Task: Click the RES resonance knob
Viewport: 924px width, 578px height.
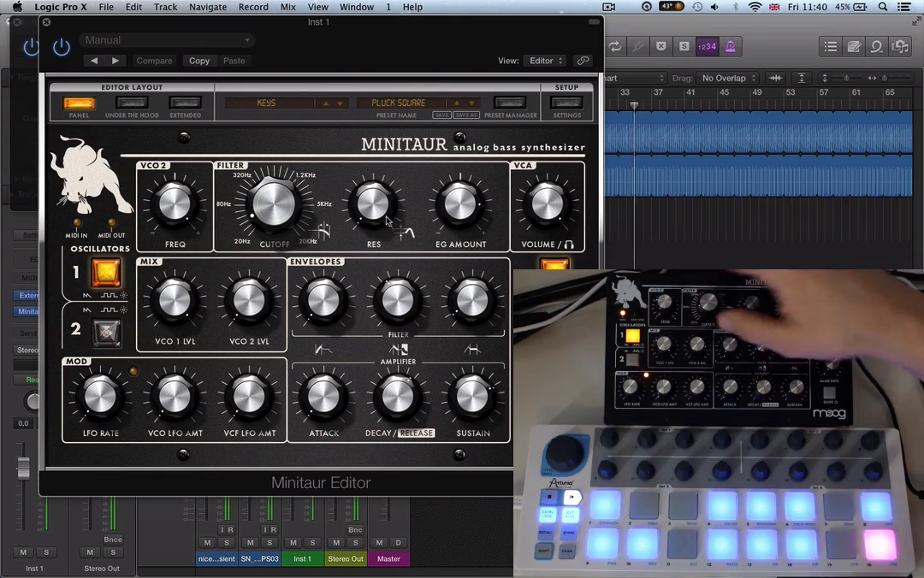Action: point(373,203)
